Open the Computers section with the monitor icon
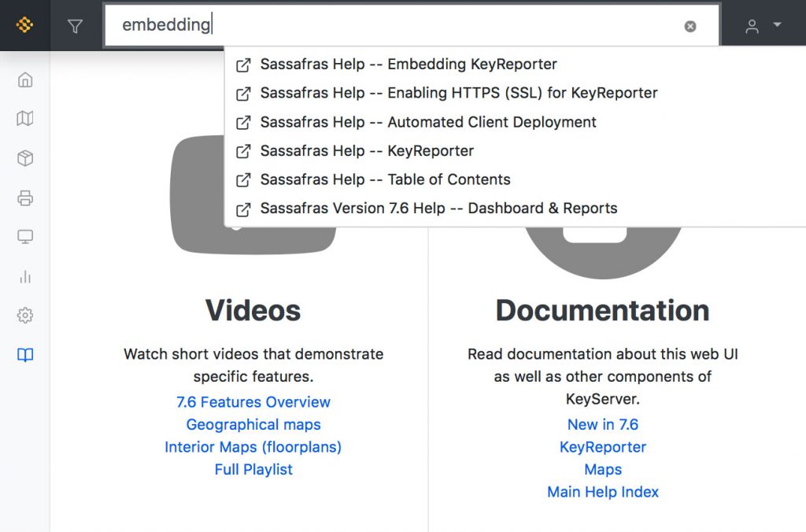The height and width of the screenshot is (532, 806). pos(24,237)
